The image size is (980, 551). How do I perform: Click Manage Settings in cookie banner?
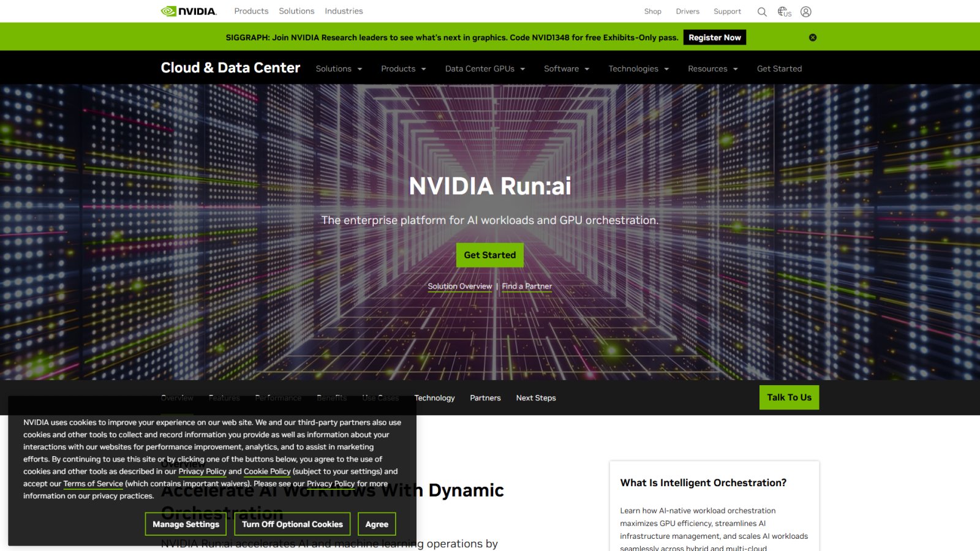(186, 524)
